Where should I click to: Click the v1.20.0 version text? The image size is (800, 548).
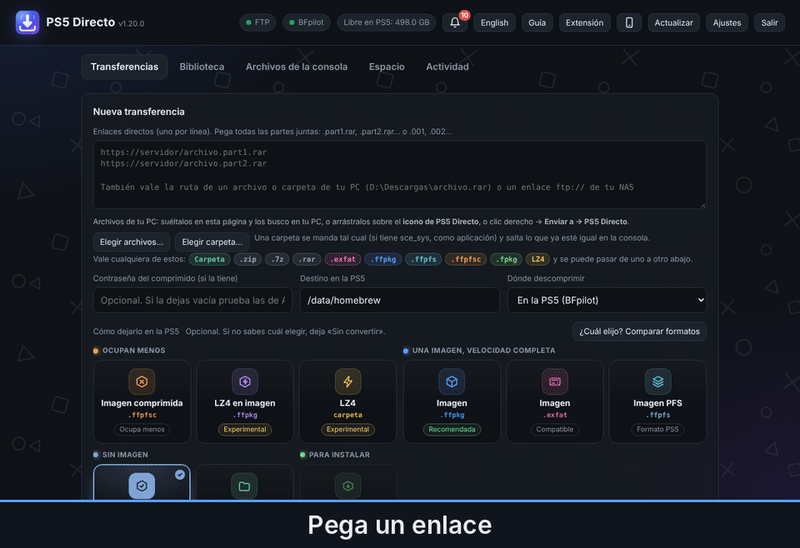coord(131,23)
